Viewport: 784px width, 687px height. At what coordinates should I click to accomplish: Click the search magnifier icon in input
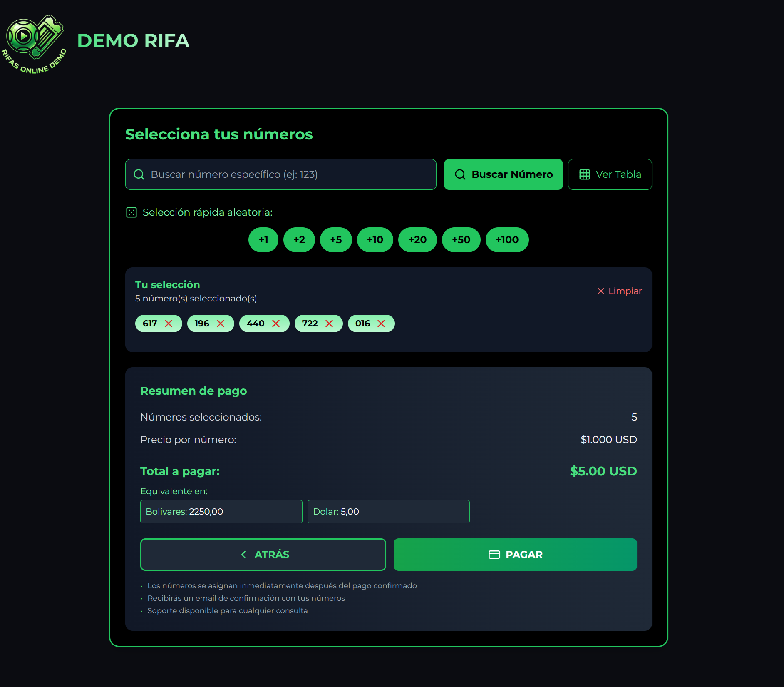pyautogui.click(x=139, y=174)
